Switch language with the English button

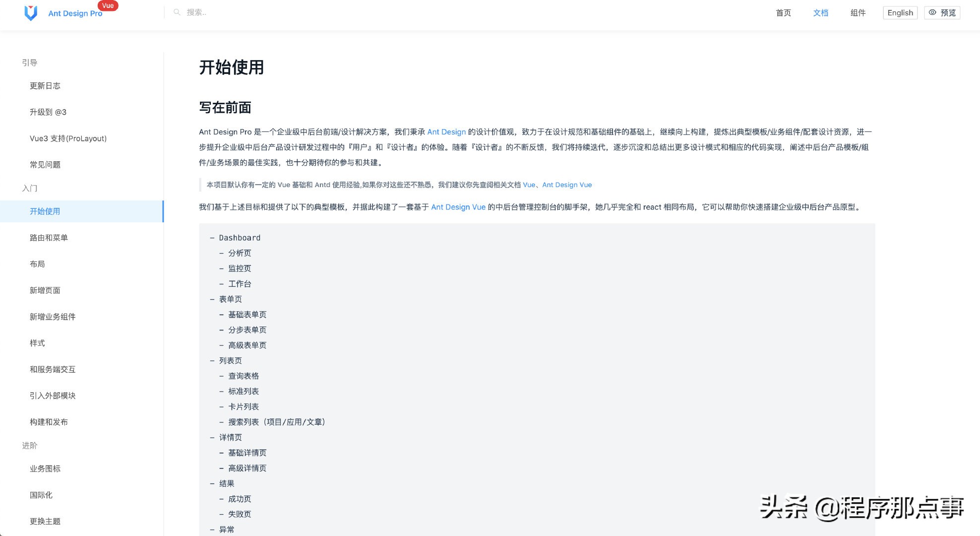(x=900, y=13)
